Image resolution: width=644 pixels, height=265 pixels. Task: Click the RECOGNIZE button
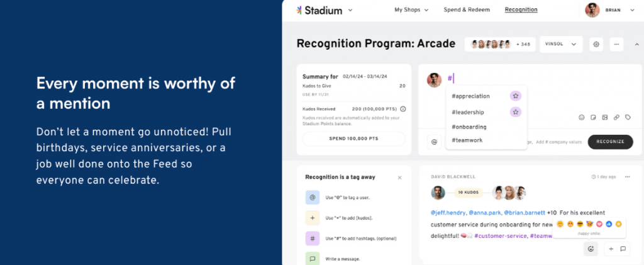[610, 142]
